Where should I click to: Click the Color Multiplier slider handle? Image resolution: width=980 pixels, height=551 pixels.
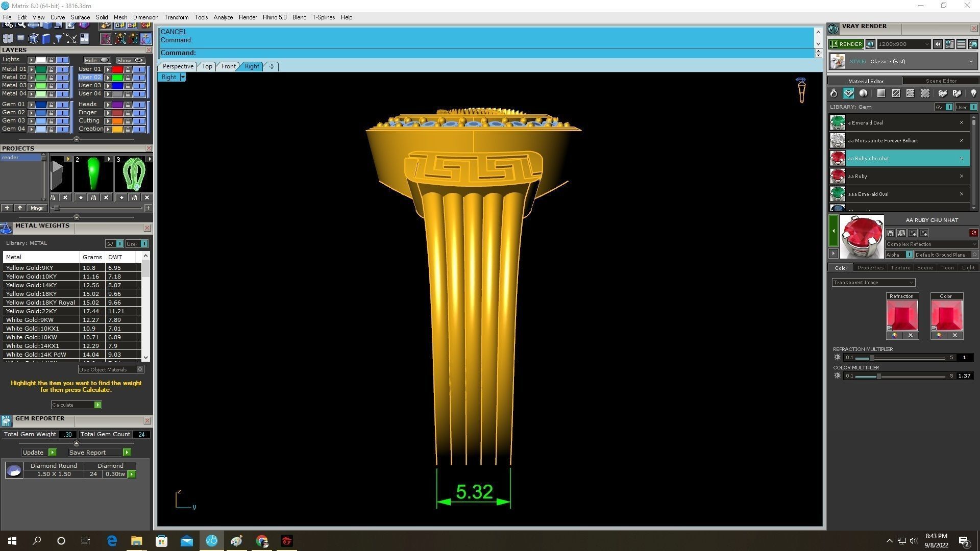pos(878,377)
